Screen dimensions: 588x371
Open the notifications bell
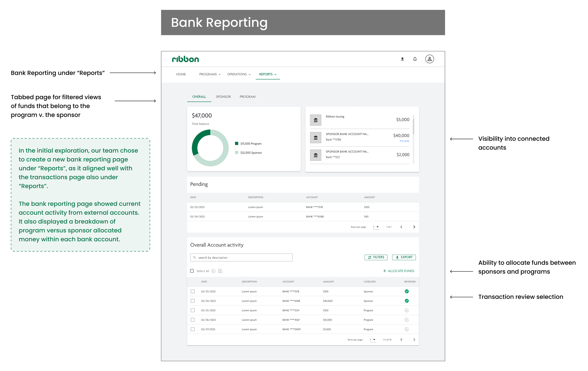click(415, 59)
